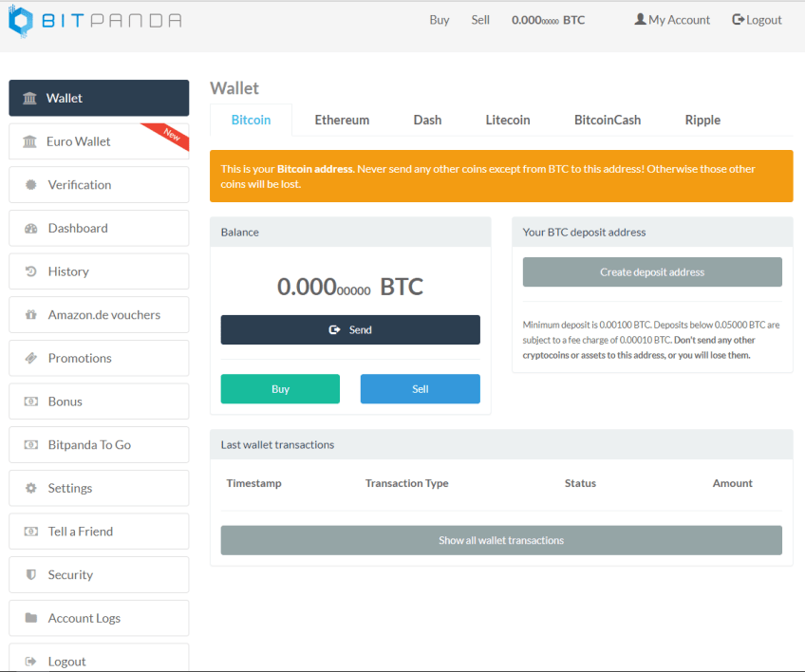This screenshot has height=672, width=805.
Task: Switch to the Ethereum tab
Action: point(342,120)
